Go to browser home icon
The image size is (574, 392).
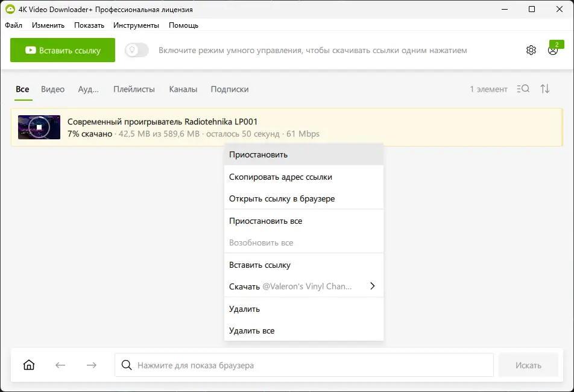pyautogui.click(x=29, y=365)
